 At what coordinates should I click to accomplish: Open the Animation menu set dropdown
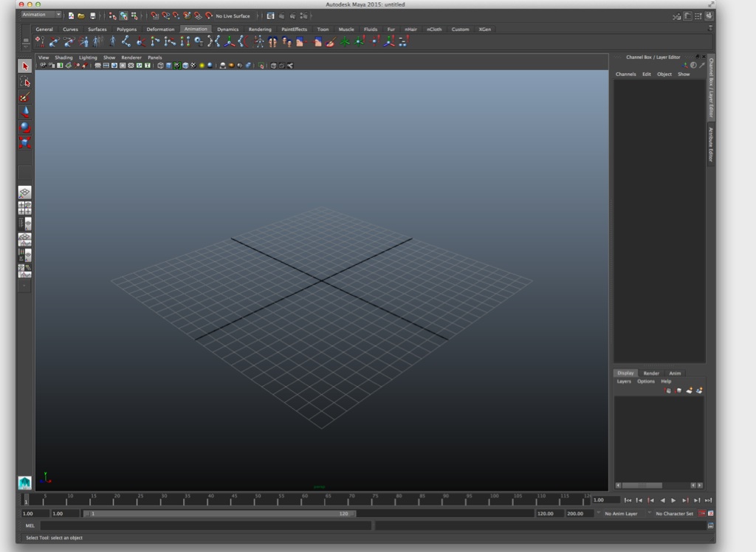41,14
